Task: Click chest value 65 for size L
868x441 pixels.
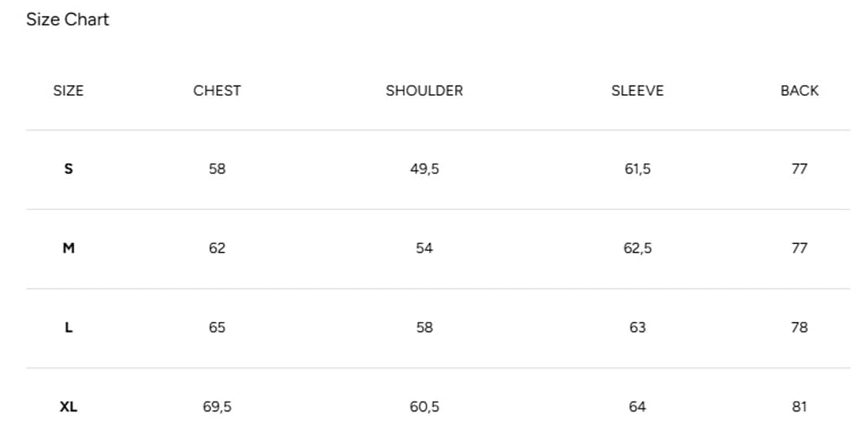Action: pos(217,327)
